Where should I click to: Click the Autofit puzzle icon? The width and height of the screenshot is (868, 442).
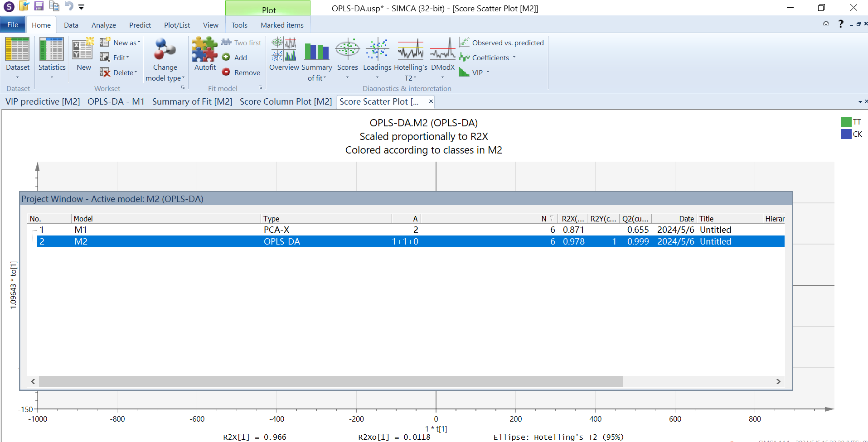point(205,50)
